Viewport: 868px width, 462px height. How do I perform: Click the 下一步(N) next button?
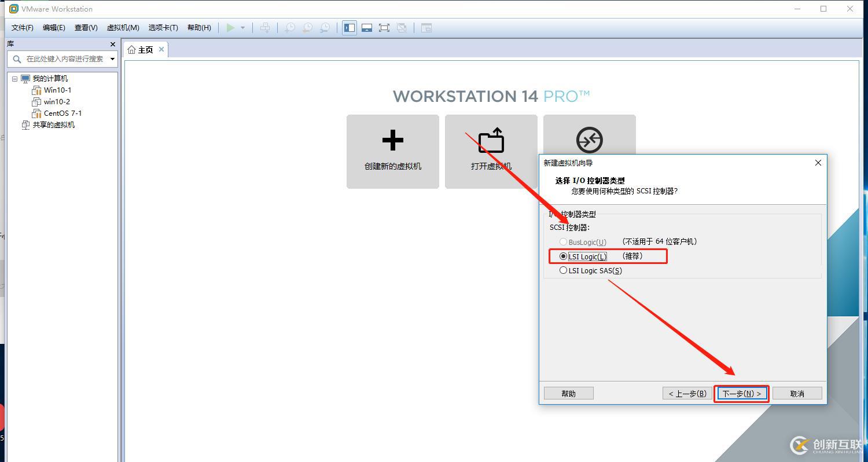point(741,394)
